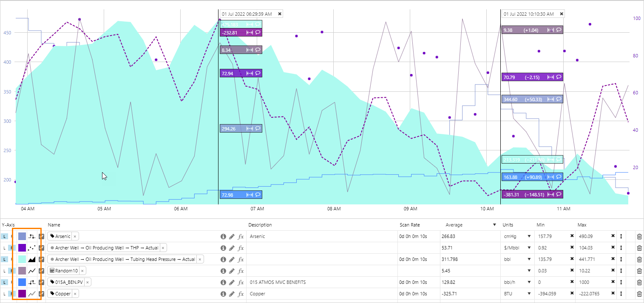Add comment on the 344.60 cursor value
Image resolution: width=644 pixels, height=303 pixels.
559,99
